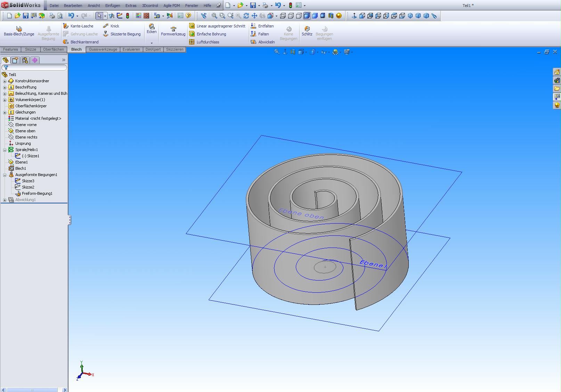
Task: Click the Basis-Blech/Zunge button
Action: 19,31
